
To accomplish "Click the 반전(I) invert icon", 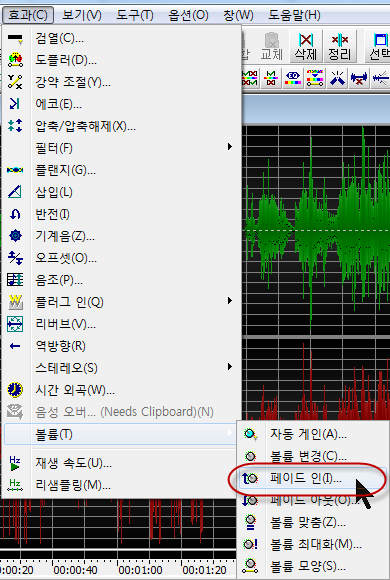I will 15,214.
